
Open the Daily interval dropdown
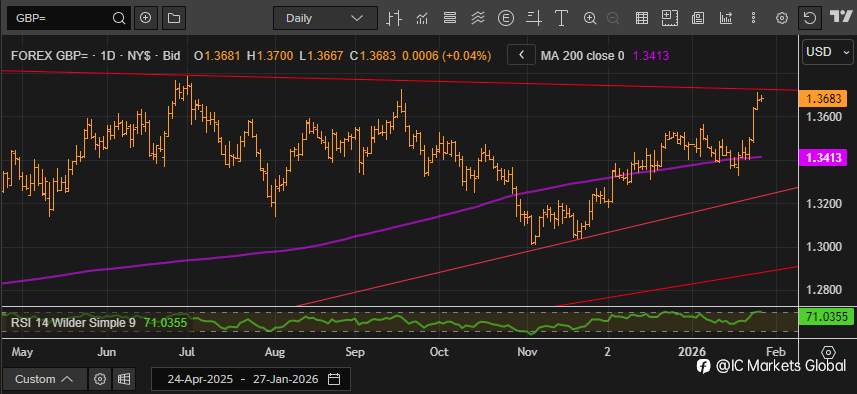point(325,18)
